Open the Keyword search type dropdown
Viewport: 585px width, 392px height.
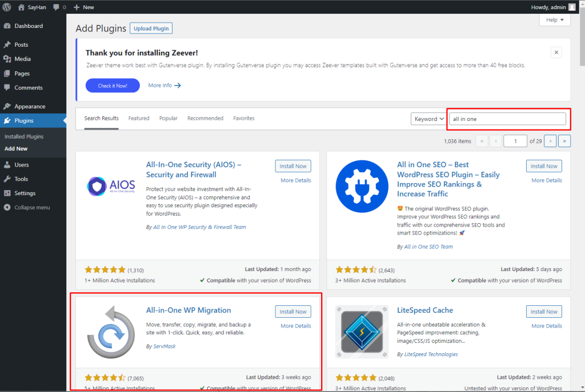(428, 119)
